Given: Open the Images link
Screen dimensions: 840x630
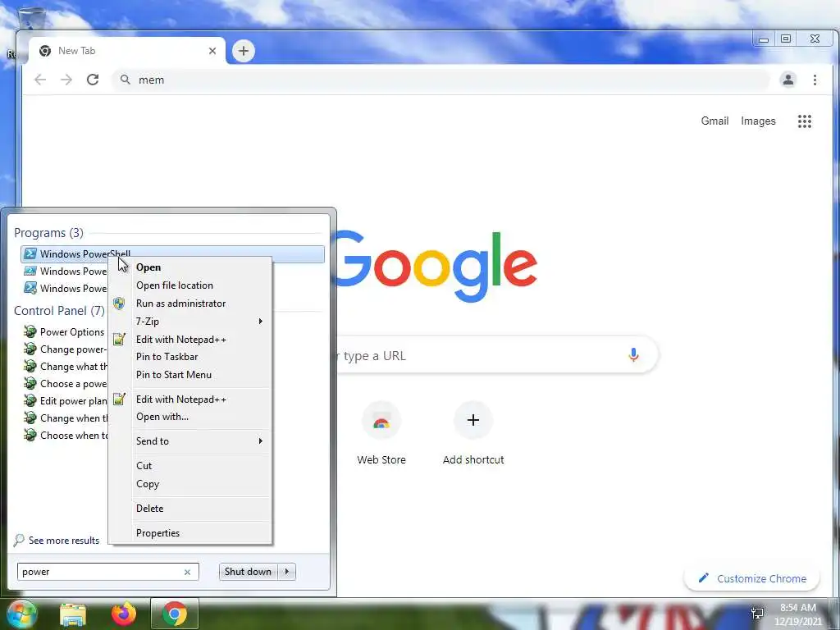Looking at the screenshot, I should [x=758, y=121].
